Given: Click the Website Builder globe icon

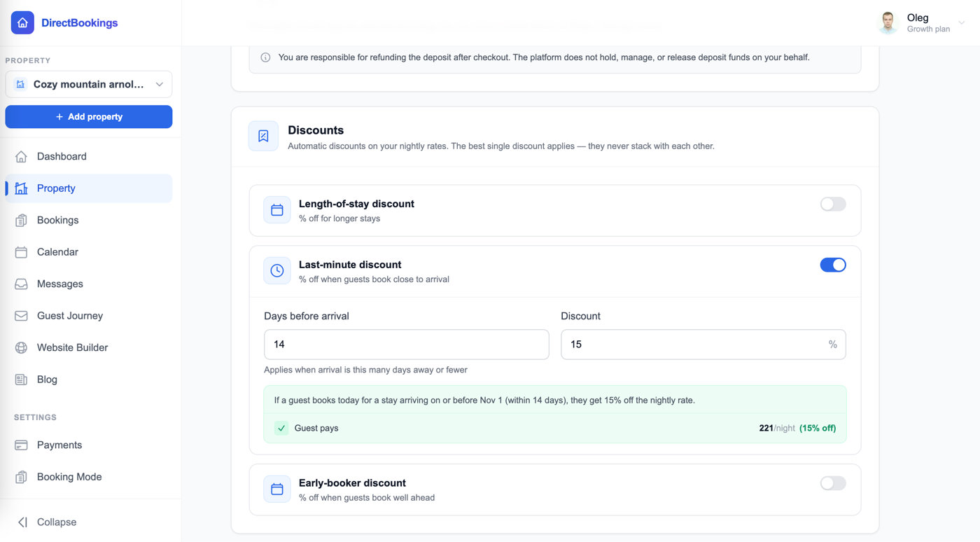Looking at the screenshot, I should pyautogui.click(x=21, y=347).
